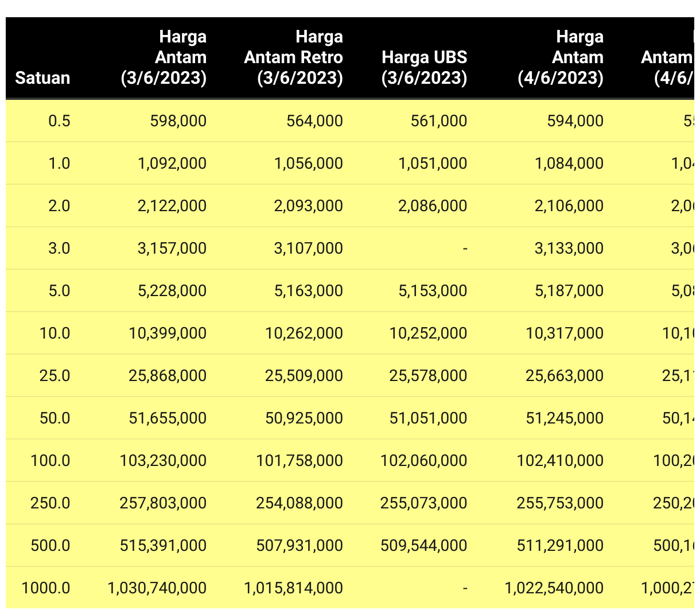Click the Satuan cell "100.0"

(x=50, y=460)
